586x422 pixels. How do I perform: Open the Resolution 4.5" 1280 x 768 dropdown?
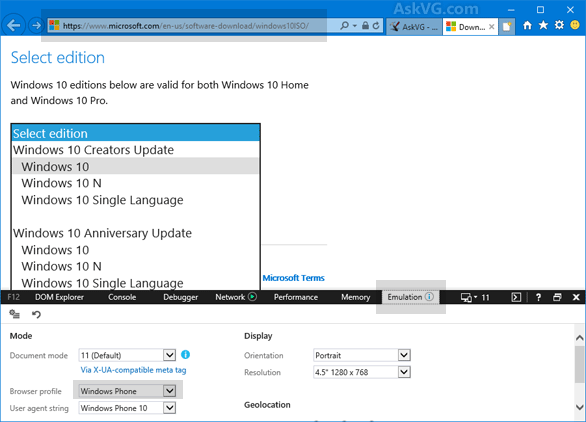coord(362,372)
